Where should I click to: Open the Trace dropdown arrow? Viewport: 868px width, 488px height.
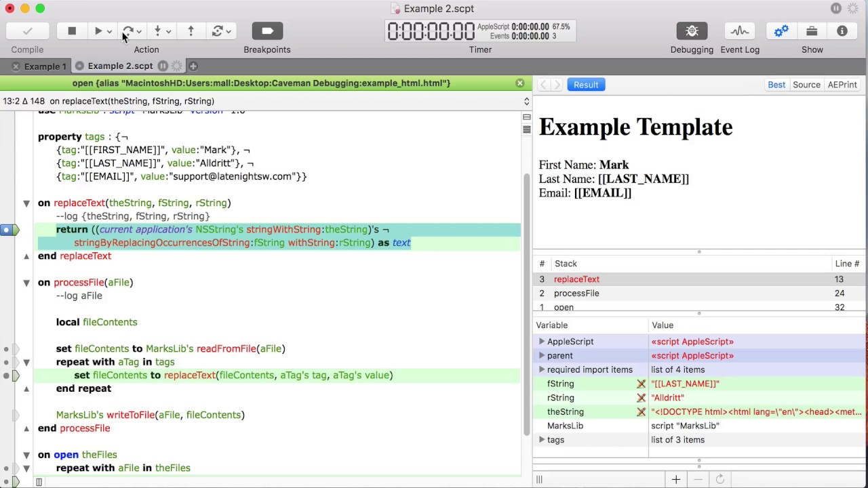(229, 32)
